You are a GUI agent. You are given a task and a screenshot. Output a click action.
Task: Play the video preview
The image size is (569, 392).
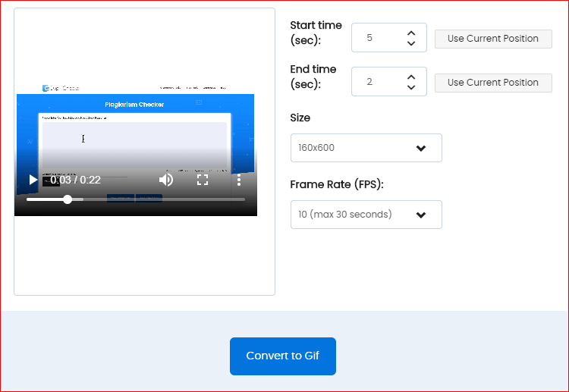coord(33,180)
